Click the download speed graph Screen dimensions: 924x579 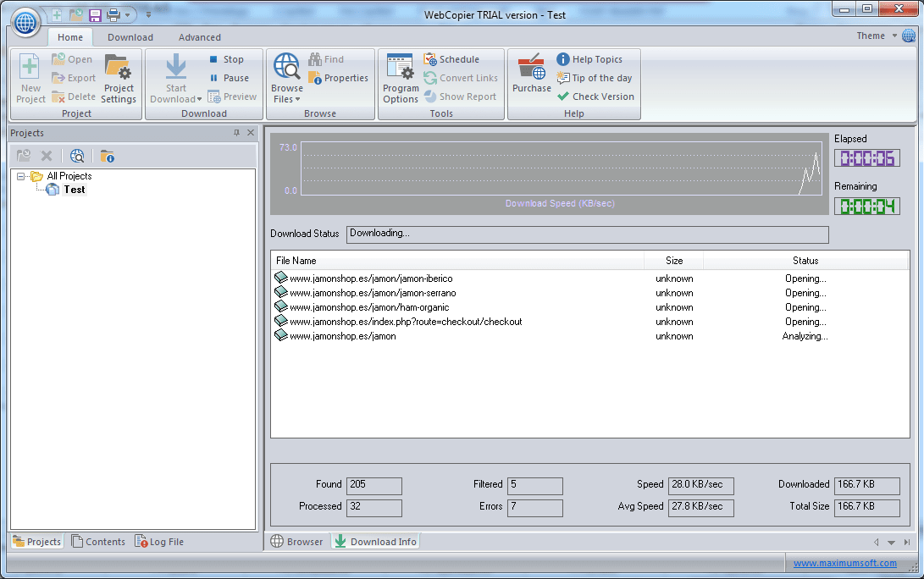click(562, 168)
